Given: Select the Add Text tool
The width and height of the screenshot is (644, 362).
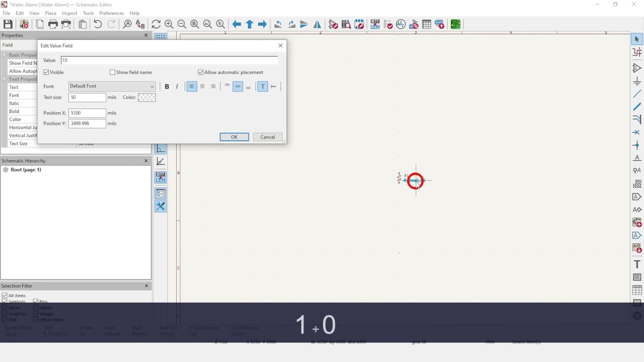Looking at the screenshot, I should pyautogui.click(x=637, y=264).
